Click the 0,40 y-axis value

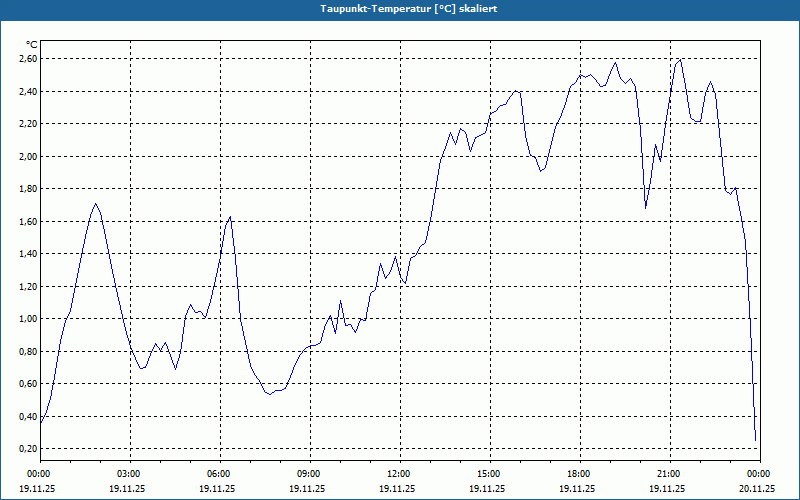click(30, 416)
